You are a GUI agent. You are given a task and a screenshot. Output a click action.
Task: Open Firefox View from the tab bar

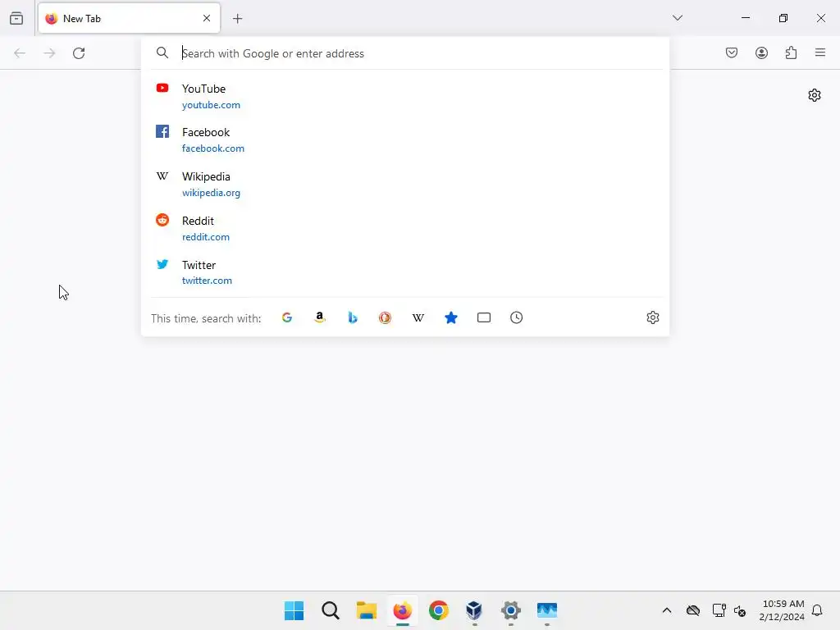(x=16, y=18)
